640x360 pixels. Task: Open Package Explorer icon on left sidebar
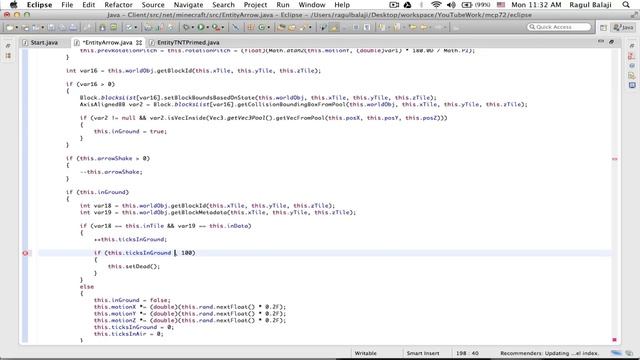coord(8,56)
